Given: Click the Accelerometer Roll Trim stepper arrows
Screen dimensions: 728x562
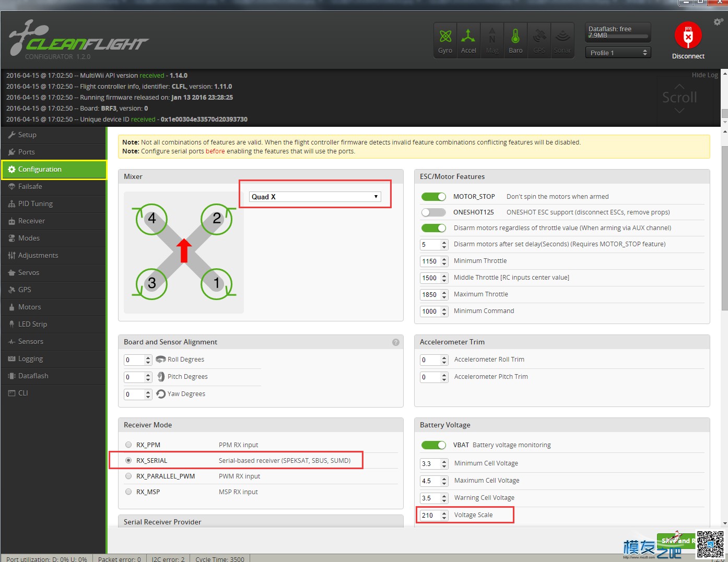Looking at the screenshot, I should [444, 360].
